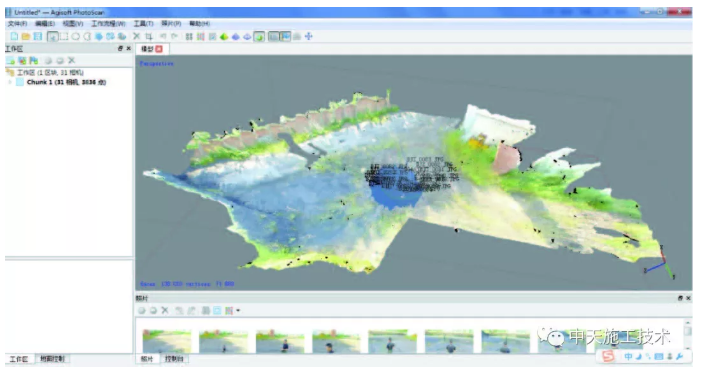Click the Crop Selection tool
This screenshot has width=701, height=374.
click(149, 37)
